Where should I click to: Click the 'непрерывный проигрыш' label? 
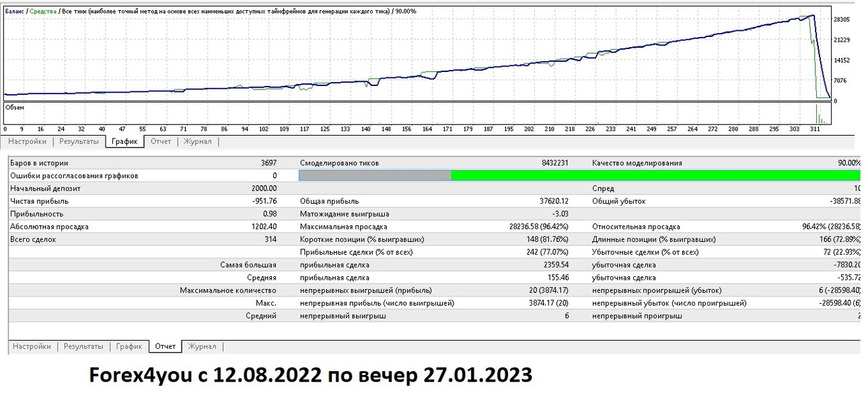pyautogui.click(x=637, y=315)
